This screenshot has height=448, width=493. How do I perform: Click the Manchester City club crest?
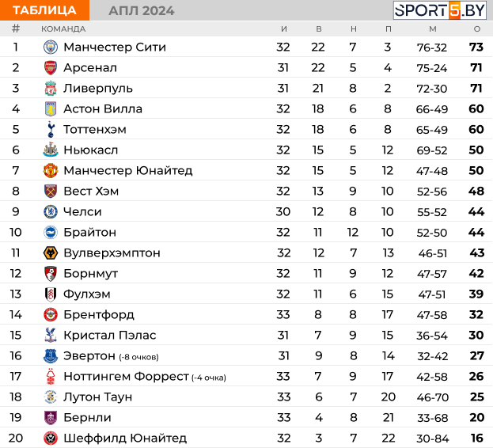pos(51,47)
